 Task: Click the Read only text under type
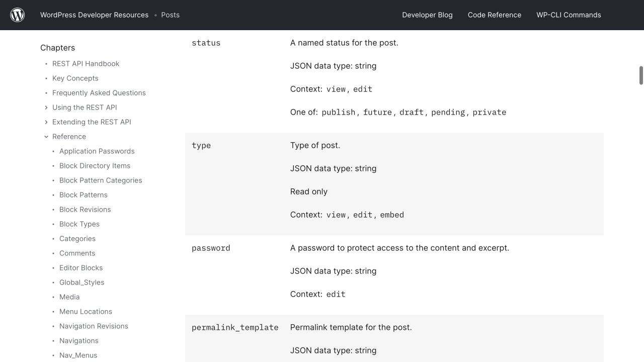coord(309,192)
